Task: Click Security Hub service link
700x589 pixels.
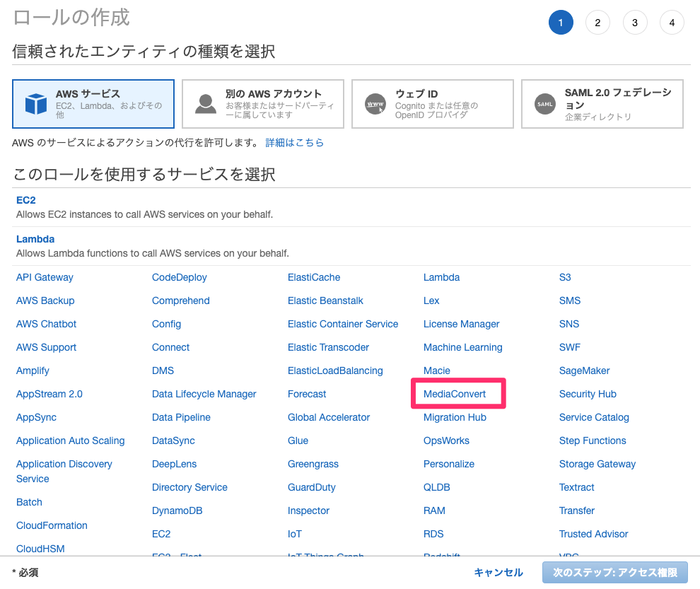Action: pyautogui.click(x=588, y=394)
